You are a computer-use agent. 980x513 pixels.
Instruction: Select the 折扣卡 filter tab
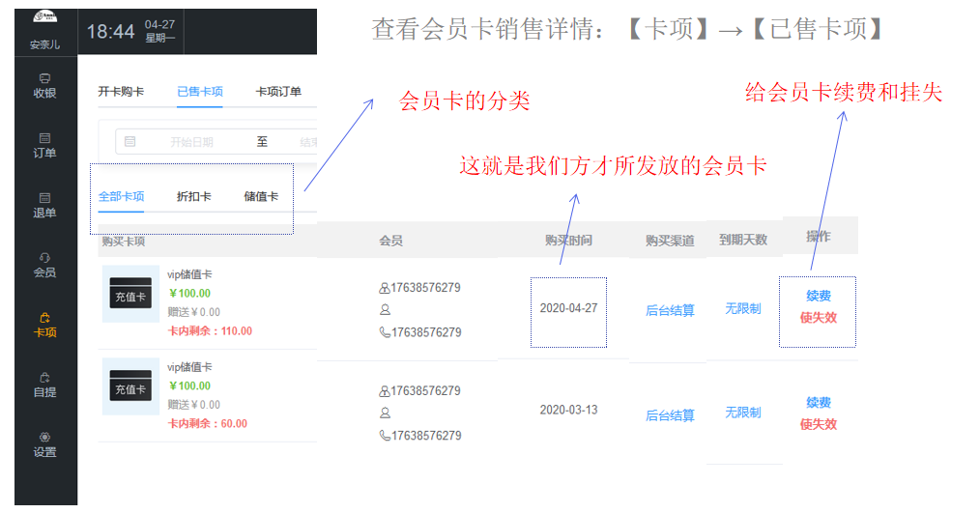click(x=193, y=196)
